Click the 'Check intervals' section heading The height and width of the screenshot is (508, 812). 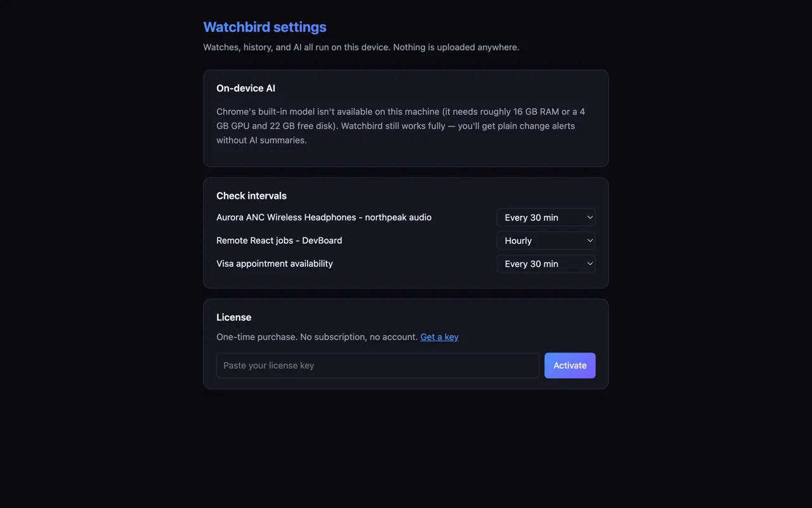tap(251, 196)
